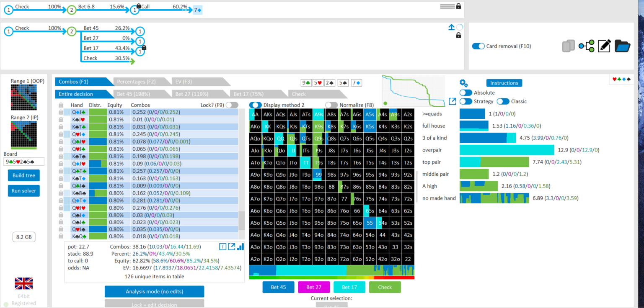Click the Run solver button
Viewport: 644px width, 308px height.
pos(23,190)
